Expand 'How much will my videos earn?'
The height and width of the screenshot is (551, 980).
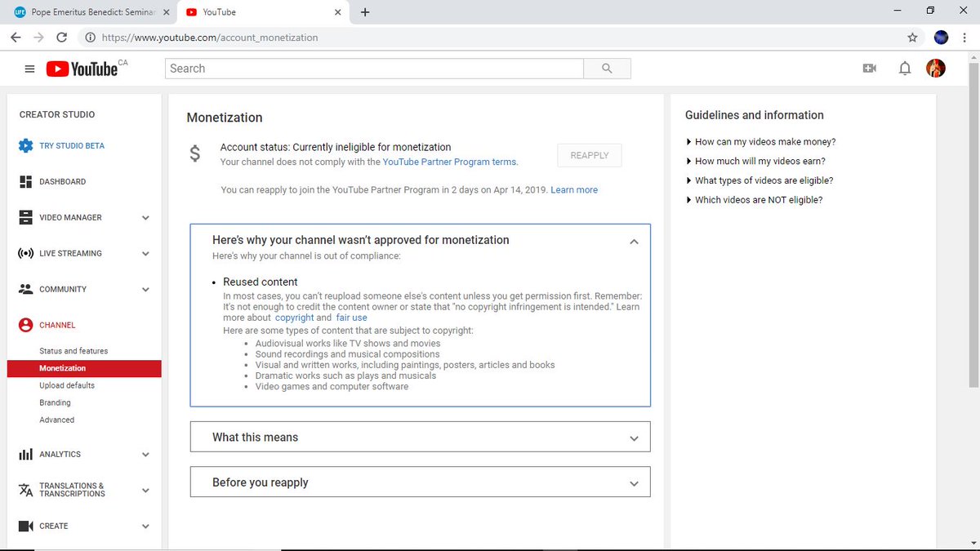(755, 161)
